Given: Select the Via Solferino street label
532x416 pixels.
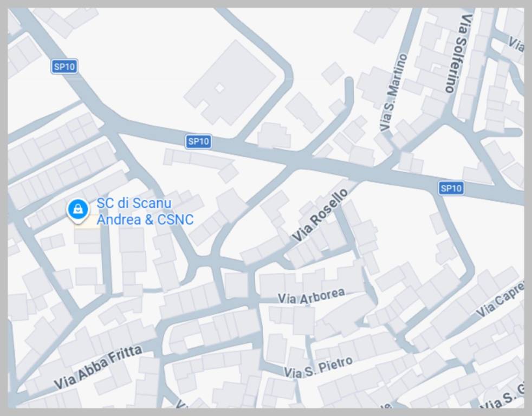Looking at the screenshot, I should pos(458,54).
